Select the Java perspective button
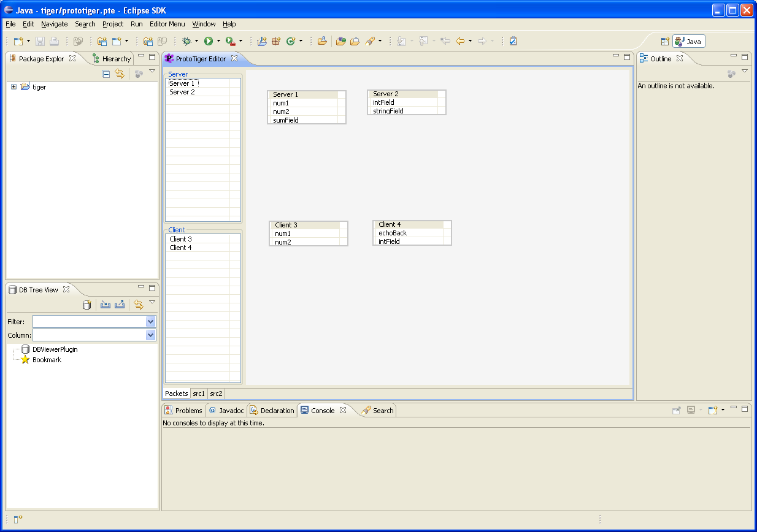Viewport: 757px width, 532px height. (688, 41)
